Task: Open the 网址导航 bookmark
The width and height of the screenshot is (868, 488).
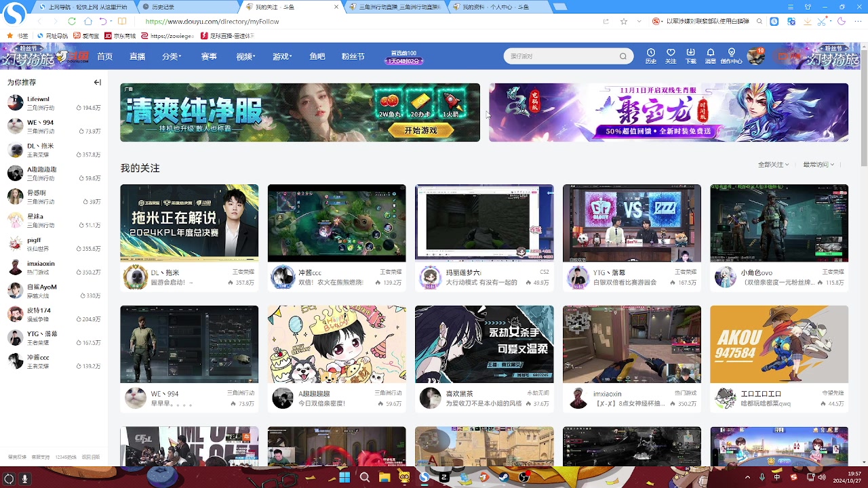Action: coord(52,36)
